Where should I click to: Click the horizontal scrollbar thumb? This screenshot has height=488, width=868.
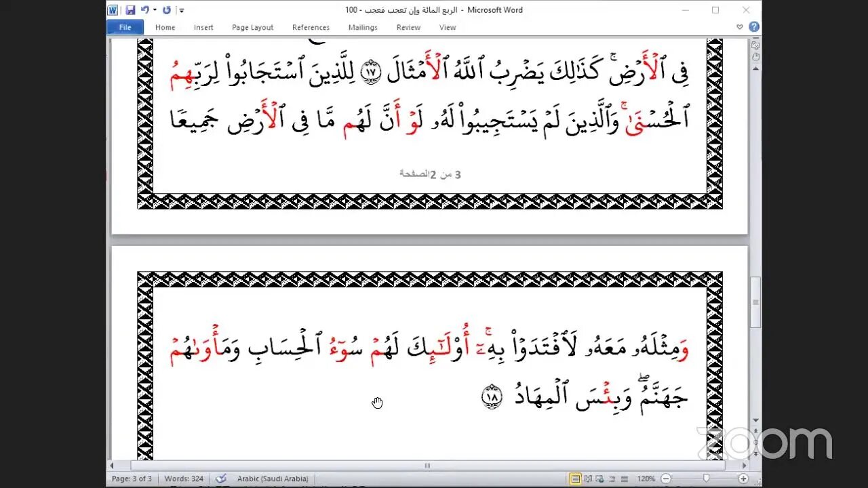pos(427,466)
